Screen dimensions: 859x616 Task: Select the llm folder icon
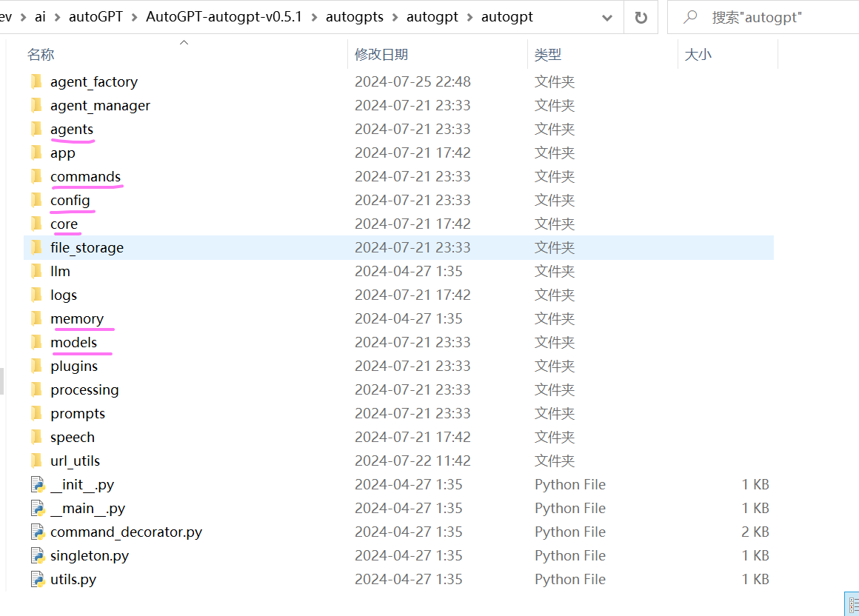tap(37, 271)
